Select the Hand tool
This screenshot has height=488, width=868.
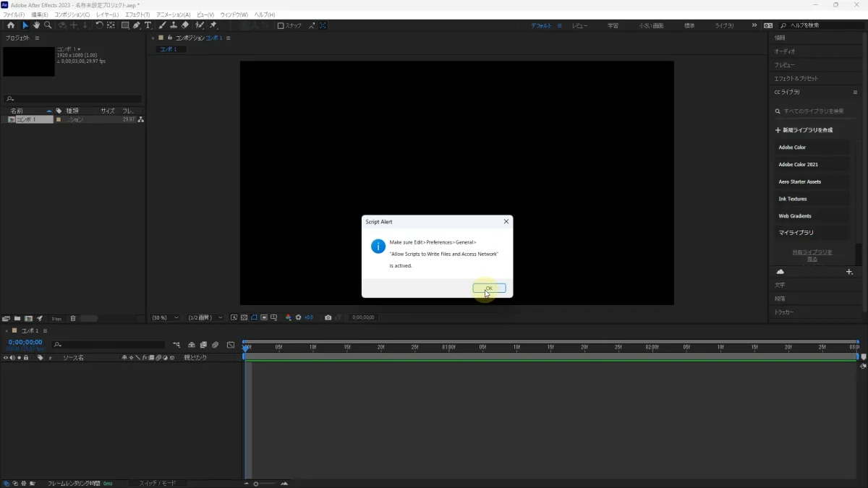(36, 25)
